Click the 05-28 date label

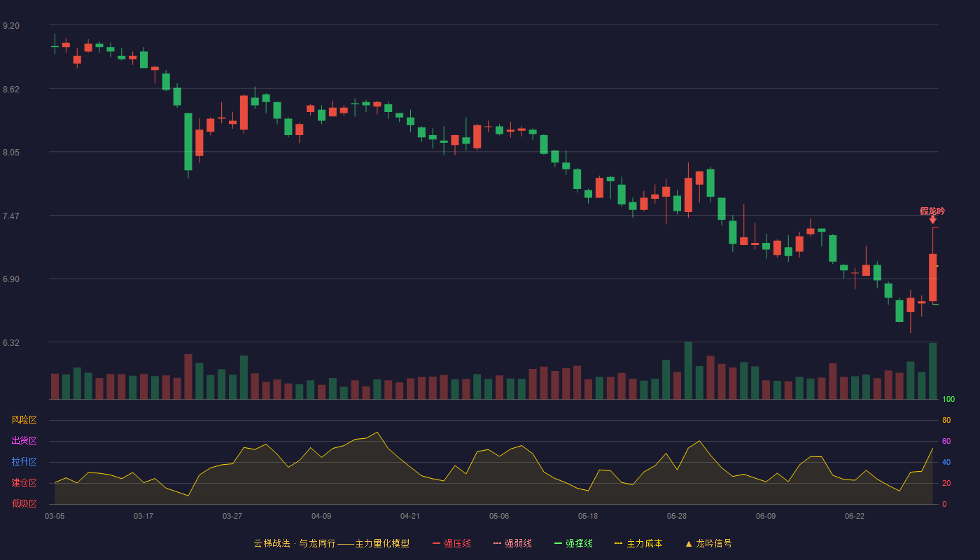[677, 516]
